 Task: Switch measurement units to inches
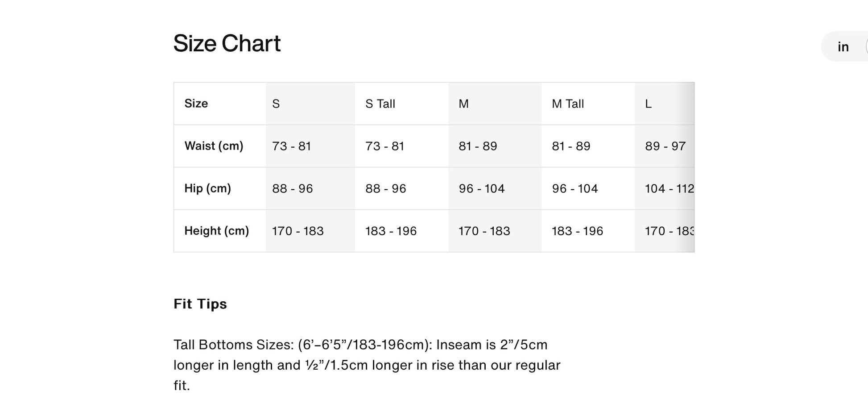click(x=843, y=47)
